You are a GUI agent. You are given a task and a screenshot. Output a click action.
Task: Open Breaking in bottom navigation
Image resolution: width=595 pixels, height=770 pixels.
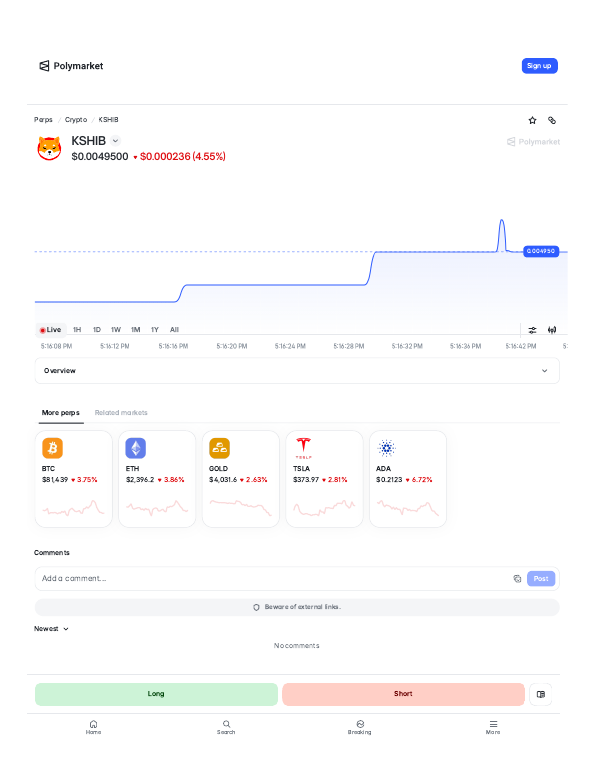tap(360, 727)
